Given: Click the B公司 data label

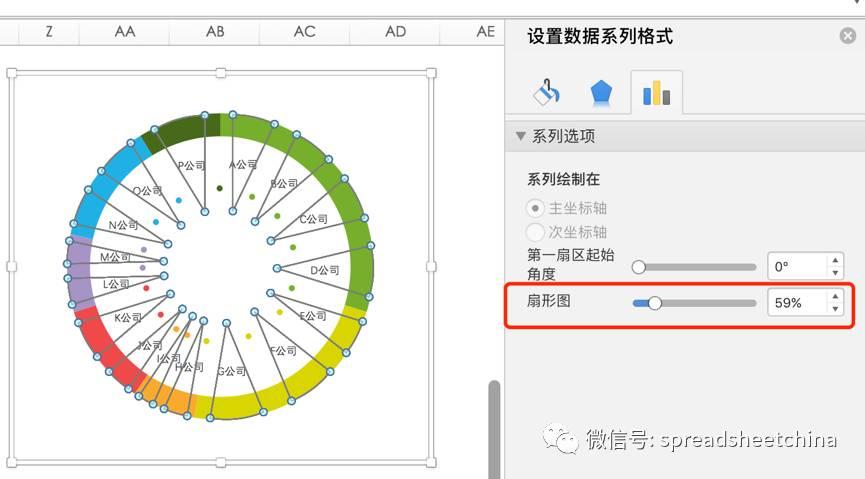Looking at the screenshot, I should (x=284, y=184).
